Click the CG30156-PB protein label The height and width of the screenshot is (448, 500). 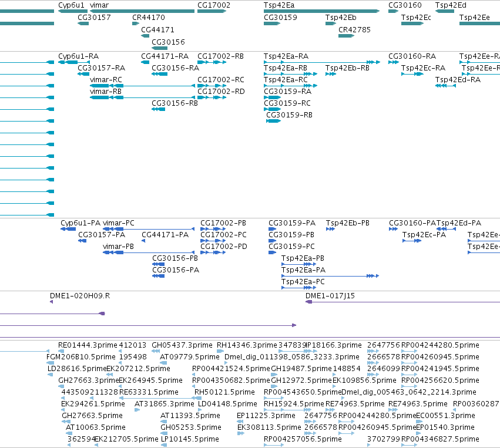[175, 258]
